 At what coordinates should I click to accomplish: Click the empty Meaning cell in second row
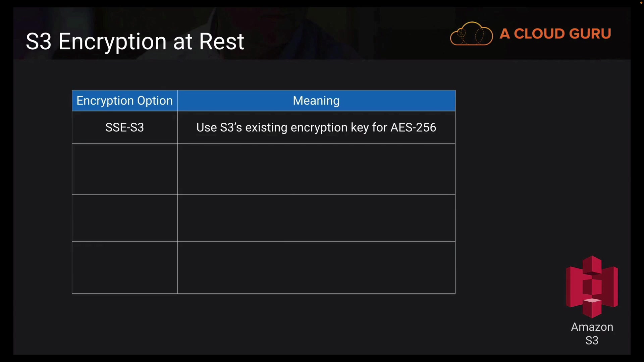(316, 169)
